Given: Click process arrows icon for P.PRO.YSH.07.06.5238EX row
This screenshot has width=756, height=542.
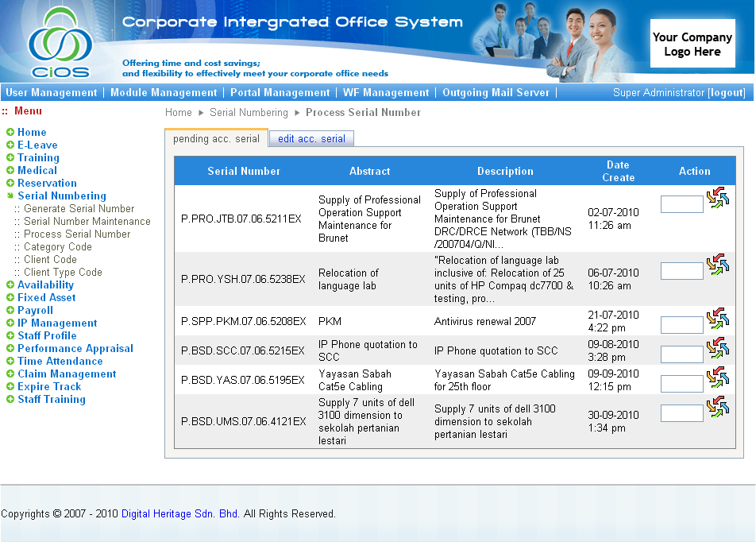Looking at the screenshot, I should (x=718, y=265).
